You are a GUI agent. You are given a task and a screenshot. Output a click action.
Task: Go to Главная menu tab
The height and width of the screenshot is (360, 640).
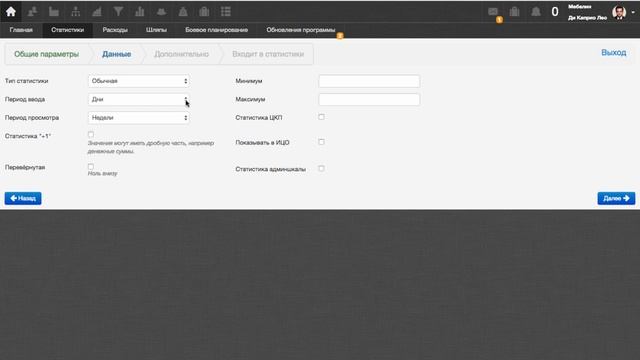[21, 30]
